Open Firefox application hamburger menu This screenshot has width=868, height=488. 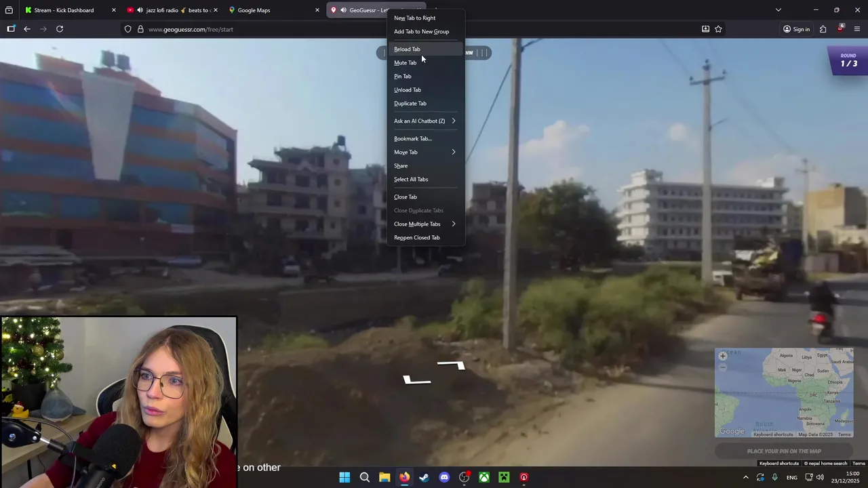(x=857, y=29)
